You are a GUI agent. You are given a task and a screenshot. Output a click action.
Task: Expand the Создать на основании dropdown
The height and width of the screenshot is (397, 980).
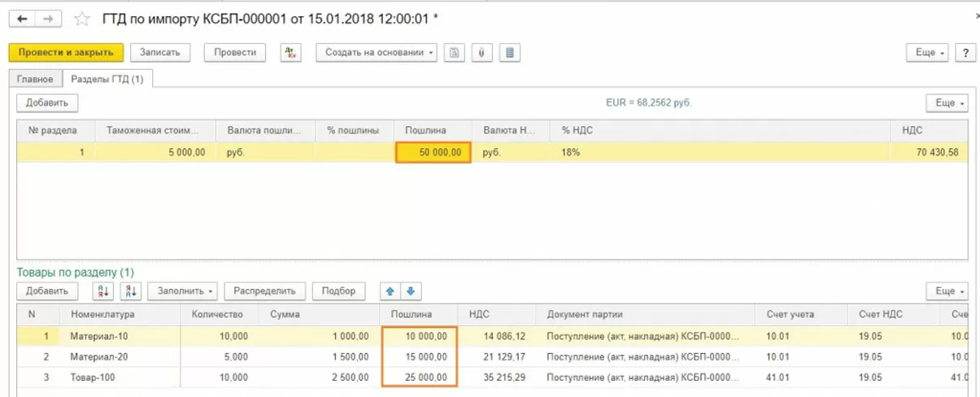click(x=377, y=52)
